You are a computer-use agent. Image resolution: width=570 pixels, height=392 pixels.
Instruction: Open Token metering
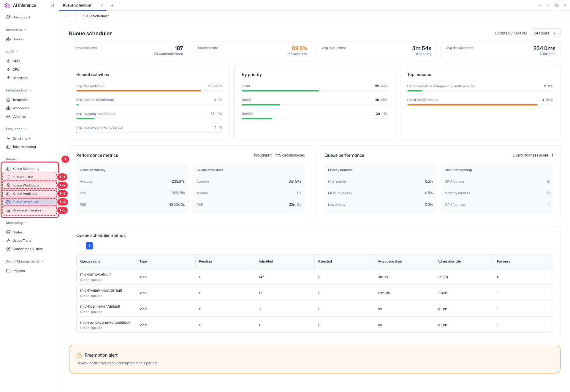coord(24,147)
